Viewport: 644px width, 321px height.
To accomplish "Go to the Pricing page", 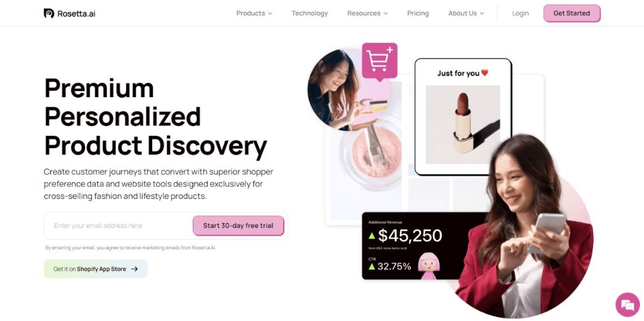I will coord(418,13).
